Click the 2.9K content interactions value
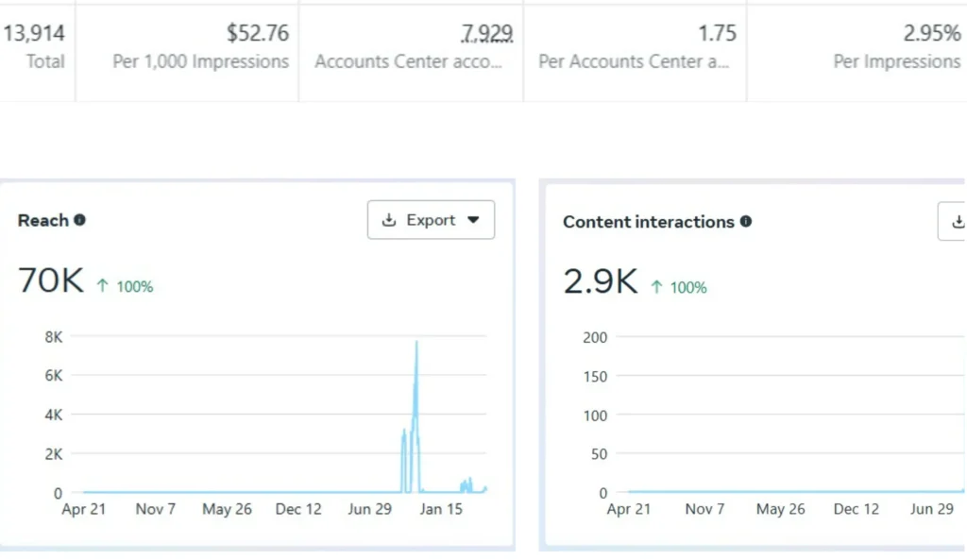 600,282
